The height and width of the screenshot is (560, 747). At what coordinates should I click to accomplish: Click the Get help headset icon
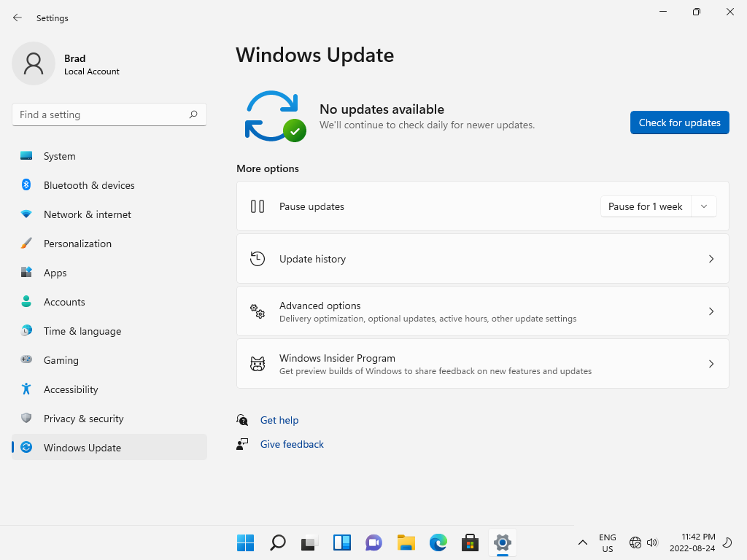242,419
